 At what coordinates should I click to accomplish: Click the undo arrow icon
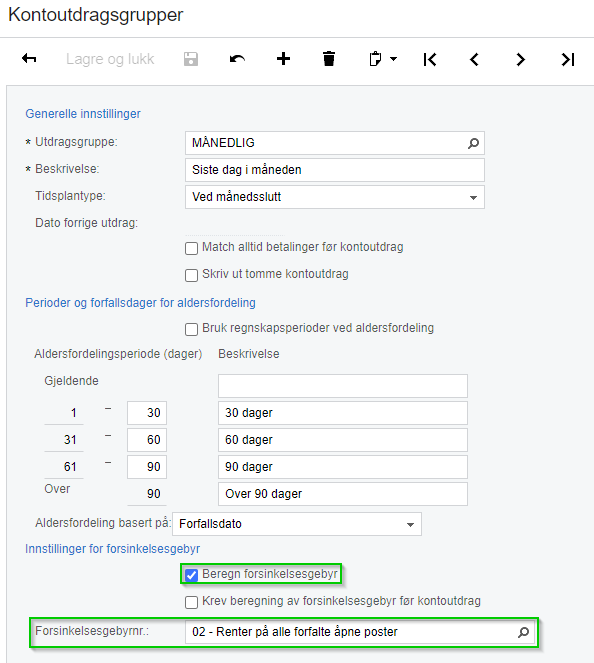pyautogui.click(x=237, y=59)
